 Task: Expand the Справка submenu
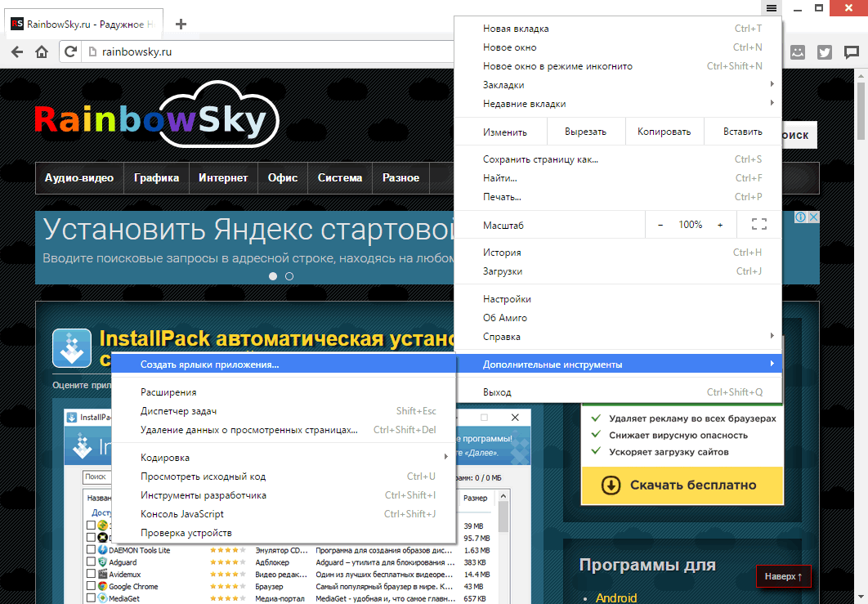[x=618, y=337]
